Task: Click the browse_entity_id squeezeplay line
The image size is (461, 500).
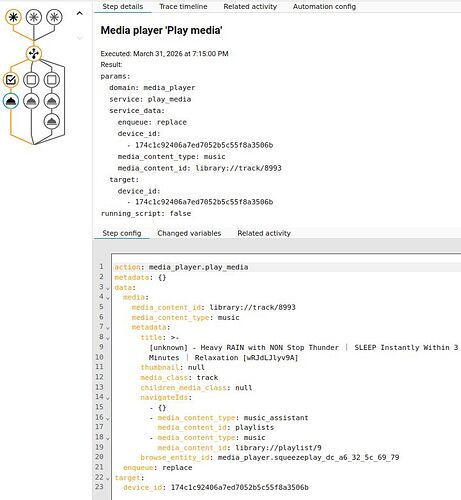Action: (x=270, y=458)
